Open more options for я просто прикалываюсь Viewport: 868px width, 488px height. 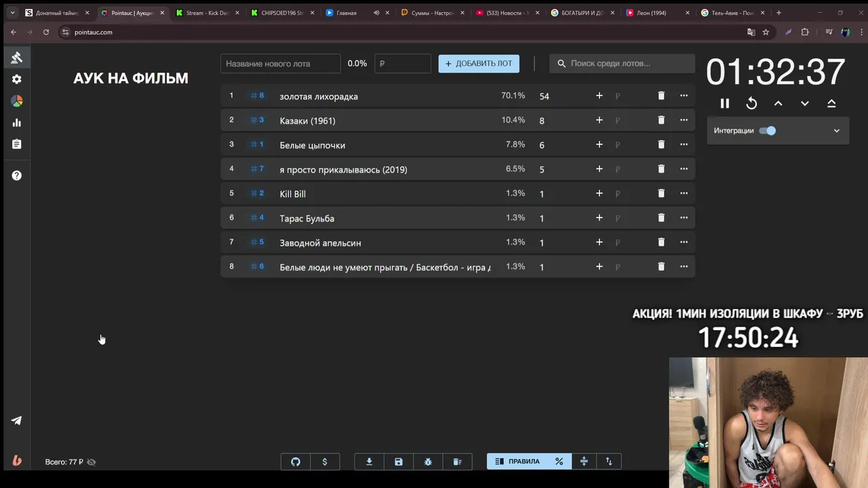coord(684,169)
